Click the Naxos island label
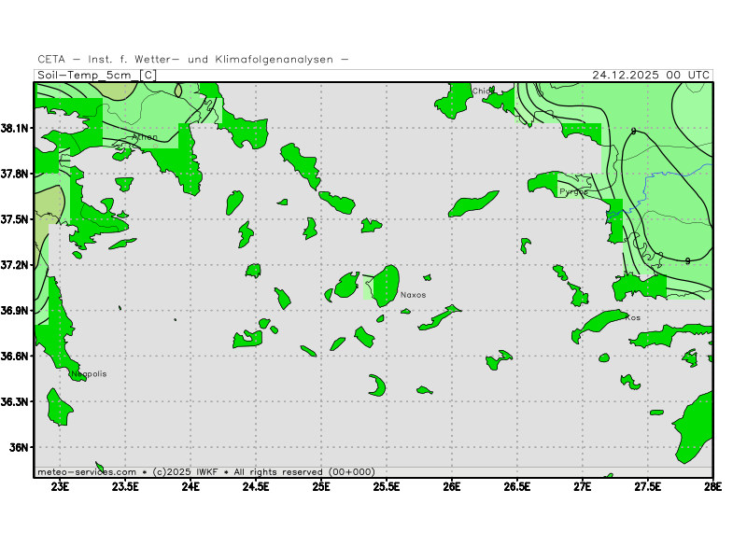The height and width of the screenshot is (560, 747). (413, 295)
